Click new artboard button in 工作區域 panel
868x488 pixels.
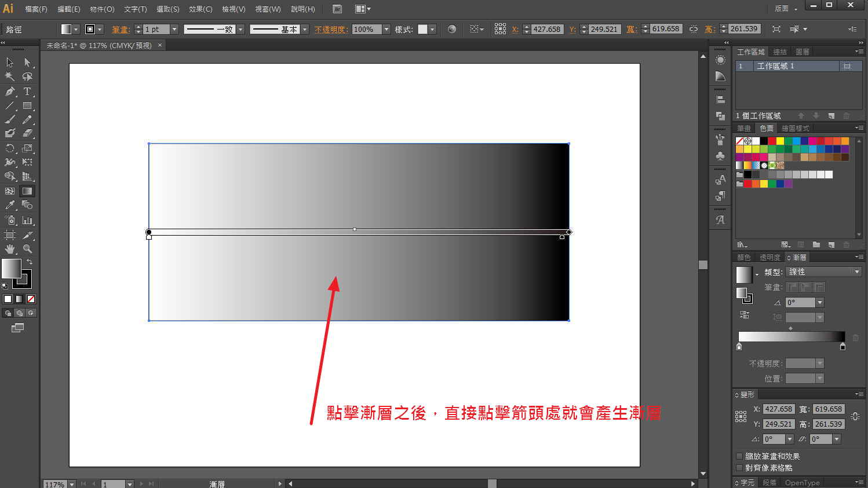pos(831,116)
